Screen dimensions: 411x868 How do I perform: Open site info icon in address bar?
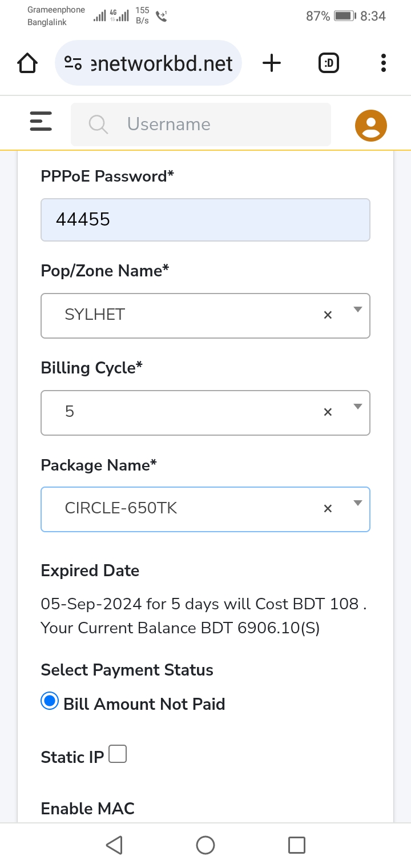tap(72, 63)
